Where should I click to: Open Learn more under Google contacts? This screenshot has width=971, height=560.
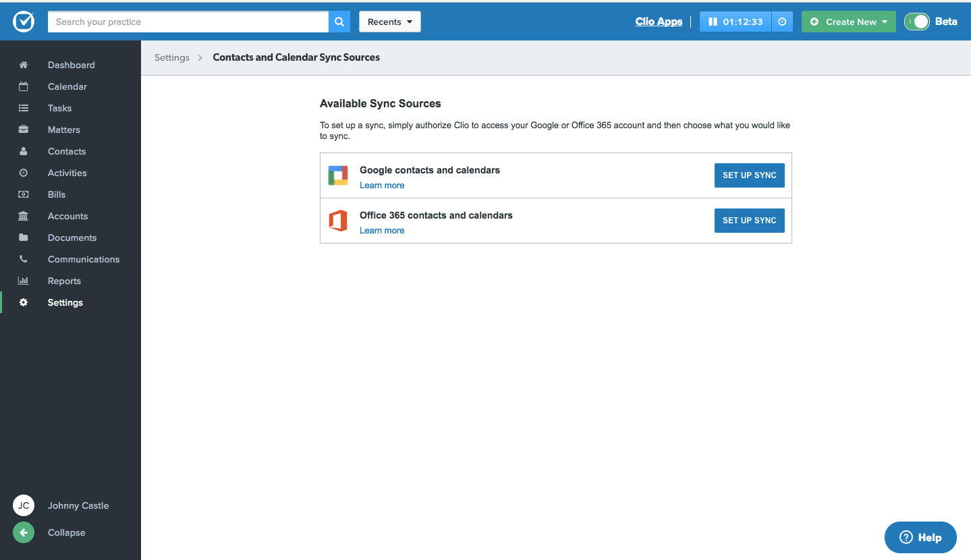(382, 186)
